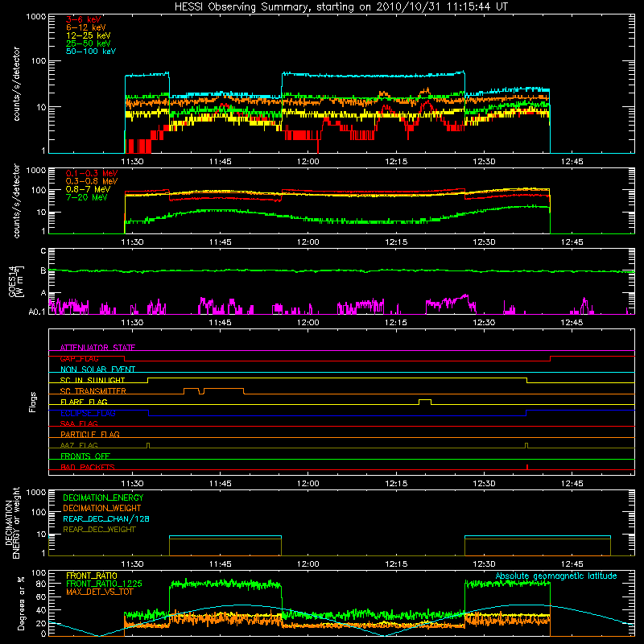Click the 0.3-0.8 MeV legend entry
Image resolution: width=644 pixels, height=644 pixels.
(x=92, y=181)
